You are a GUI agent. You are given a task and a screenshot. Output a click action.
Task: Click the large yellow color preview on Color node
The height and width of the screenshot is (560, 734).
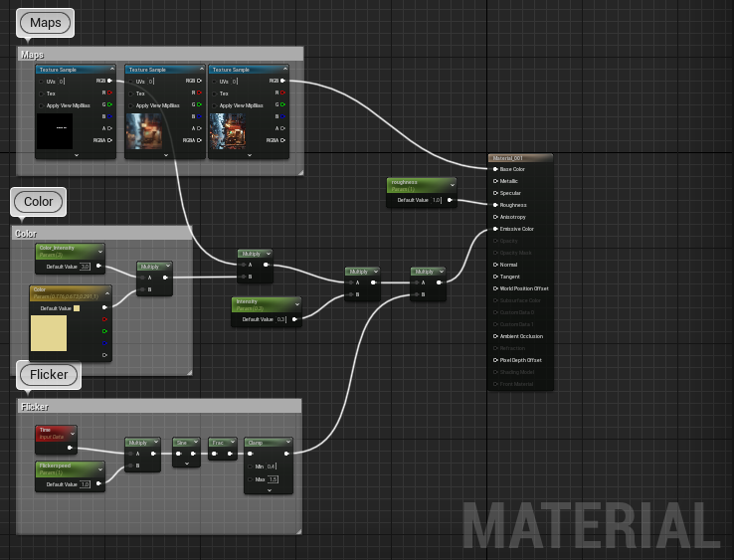pos(49,333)
